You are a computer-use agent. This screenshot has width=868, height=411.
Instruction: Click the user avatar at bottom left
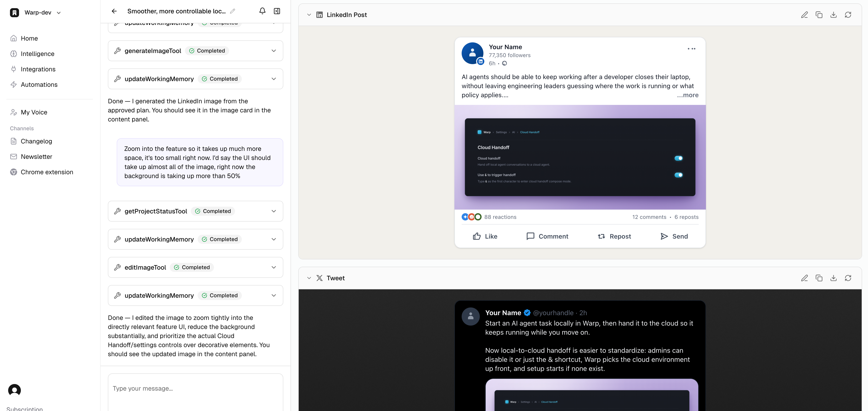[15, 390]
